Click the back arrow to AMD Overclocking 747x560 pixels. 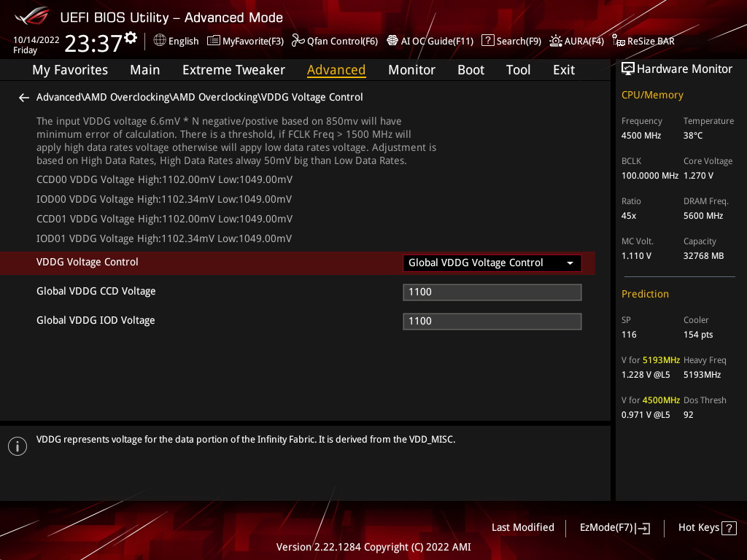click(24, 98)
